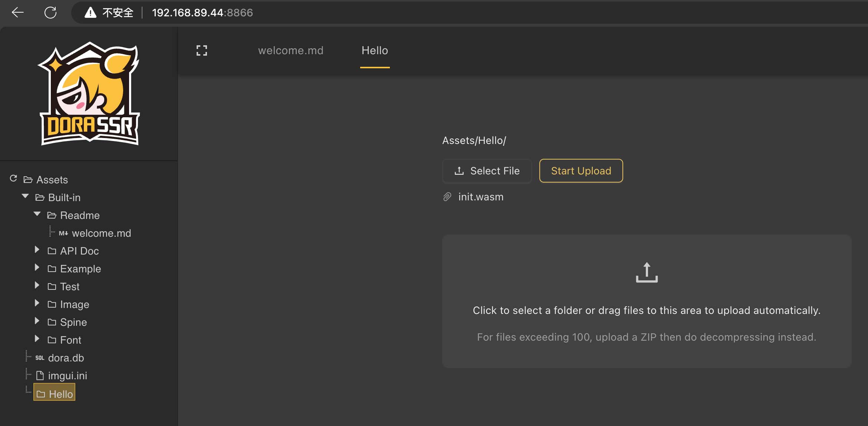Toggle Image folder expanded state

click(x=36, y=304)
